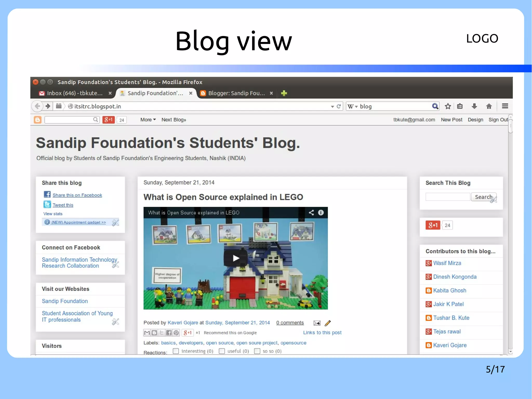The width and height of the screenshot is (532, 399).
Task: Open new tab with green plus
Action: coord(284,93)
